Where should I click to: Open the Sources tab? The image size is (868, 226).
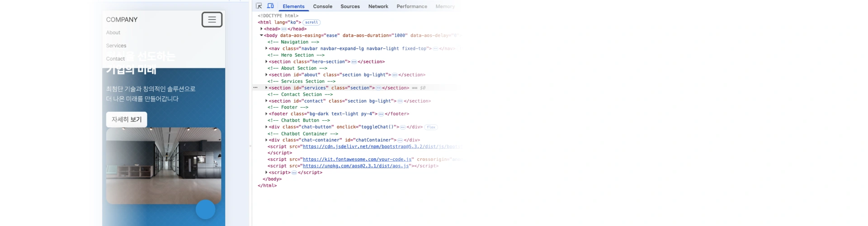(350, 6)
